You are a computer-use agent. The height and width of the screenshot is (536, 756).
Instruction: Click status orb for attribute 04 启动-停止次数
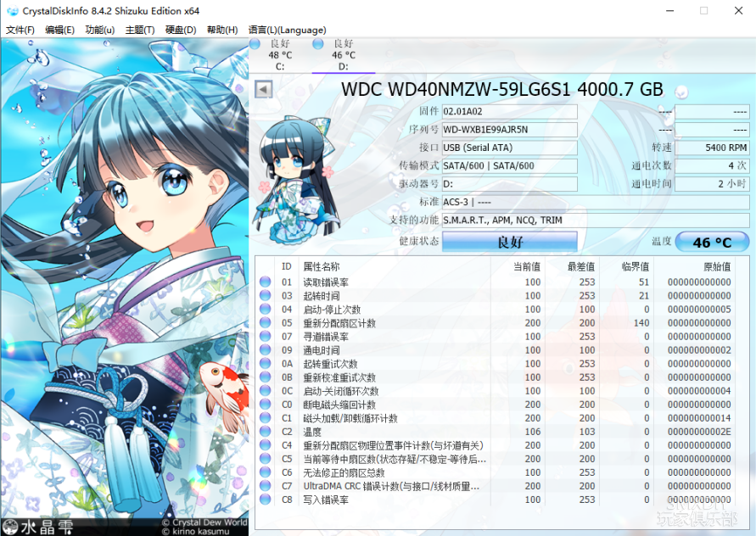(x=266, y=309)
